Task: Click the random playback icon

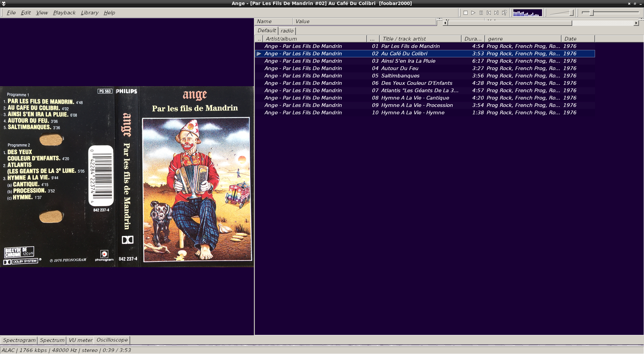Action: (x=504, y=13)
